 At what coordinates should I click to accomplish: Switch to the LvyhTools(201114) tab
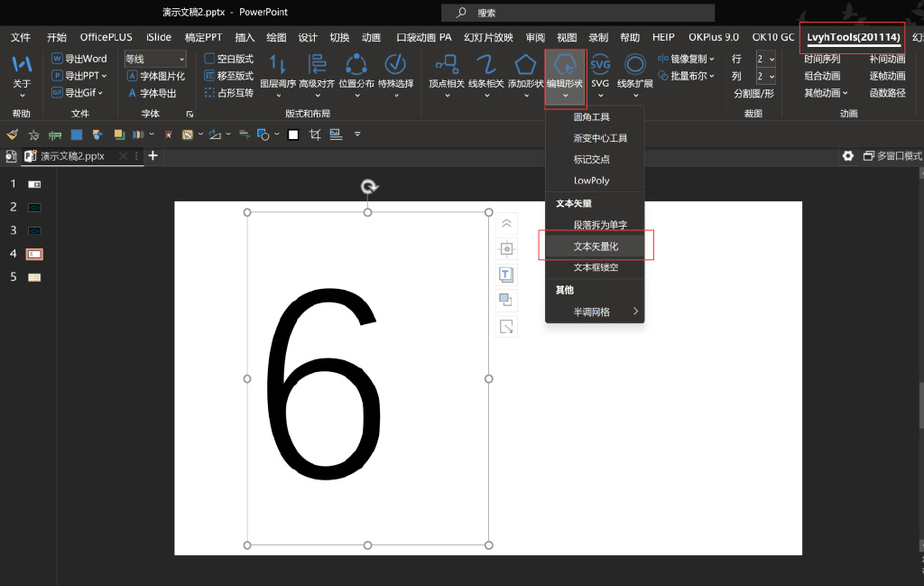tap(853, 37)
